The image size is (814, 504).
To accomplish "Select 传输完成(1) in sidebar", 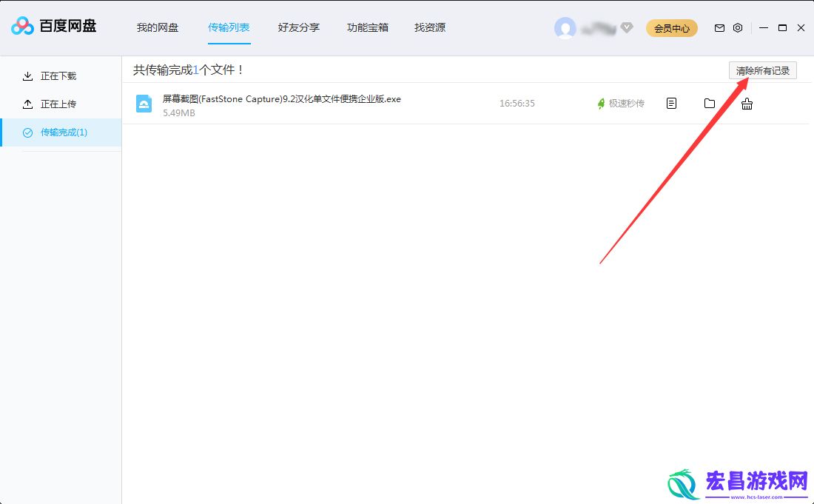I will pyautogui.click(x=61, y=132).
